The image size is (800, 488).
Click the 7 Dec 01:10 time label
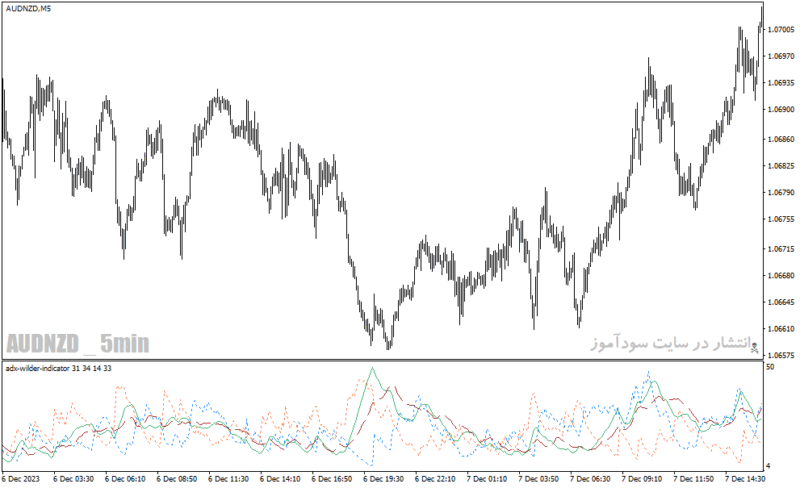pos(487,479)
